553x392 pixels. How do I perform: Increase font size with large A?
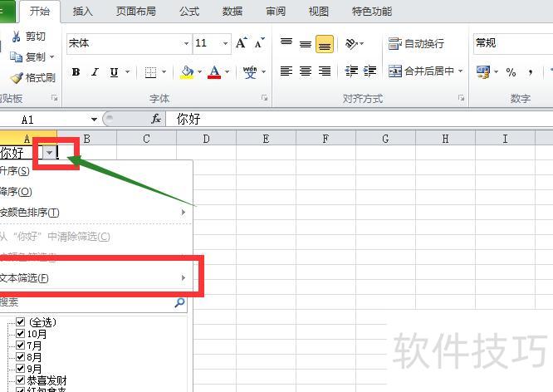[242, 43]
